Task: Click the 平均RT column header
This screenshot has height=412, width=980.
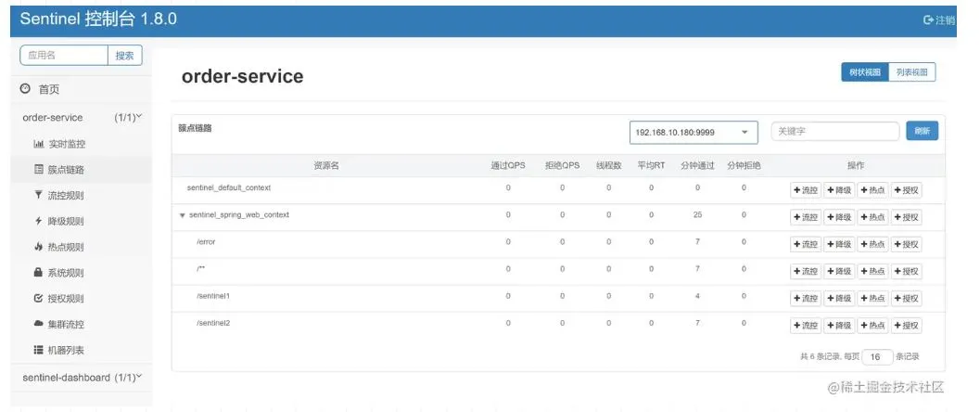Action: click(651, 166)
